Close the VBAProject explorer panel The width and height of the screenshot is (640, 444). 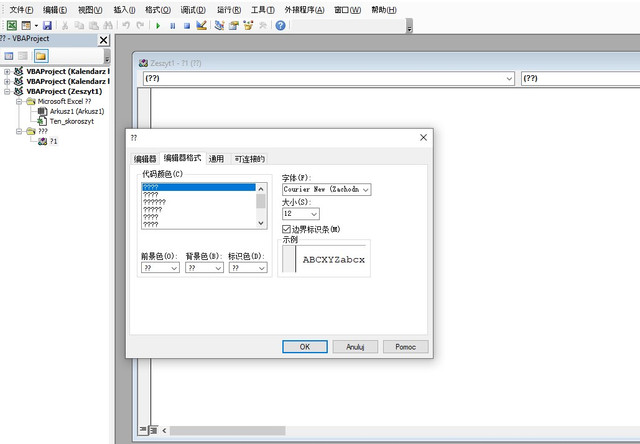point(104,40)
